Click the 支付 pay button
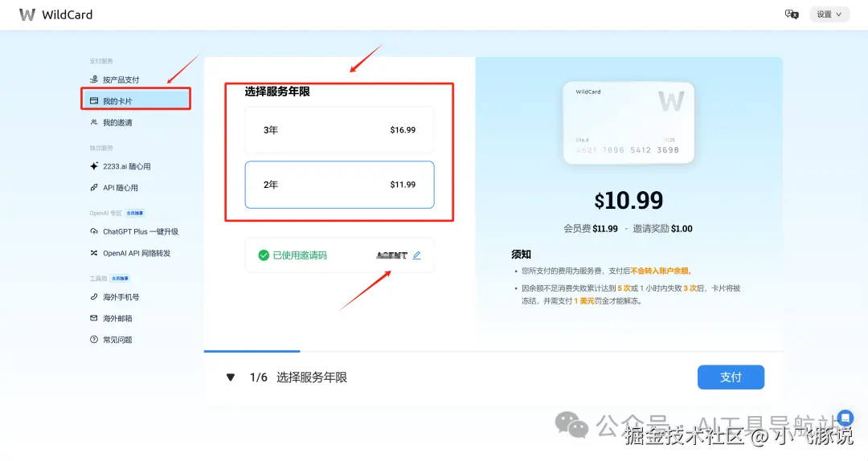 731,377
